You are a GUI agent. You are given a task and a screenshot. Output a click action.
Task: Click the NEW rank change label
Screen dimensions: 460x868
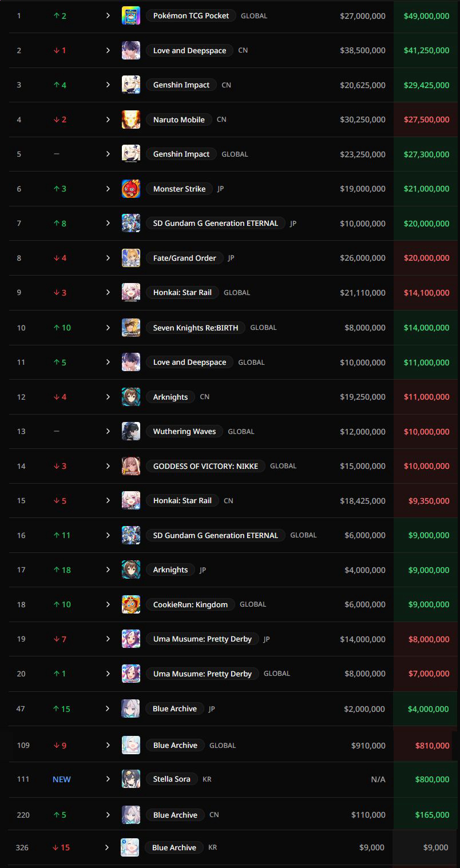pyautogui.click(x=62, y=779)
